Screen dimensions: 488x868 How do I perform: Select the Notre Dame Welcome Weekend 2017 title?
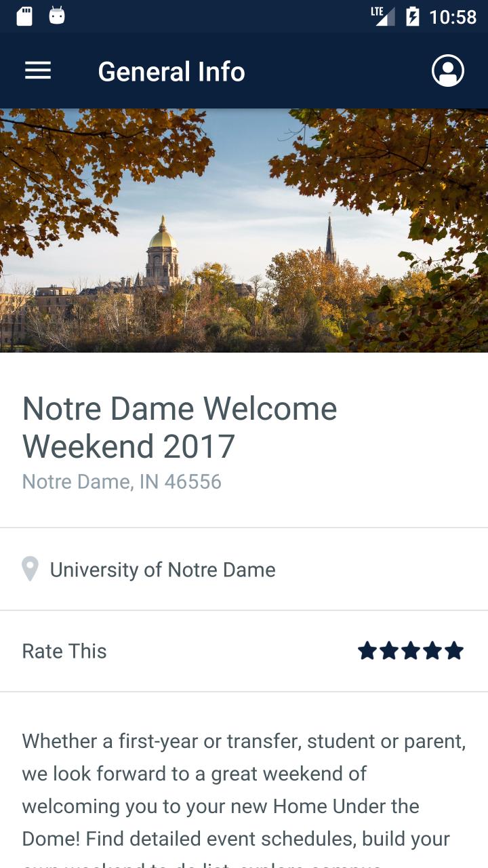(180, 427)
